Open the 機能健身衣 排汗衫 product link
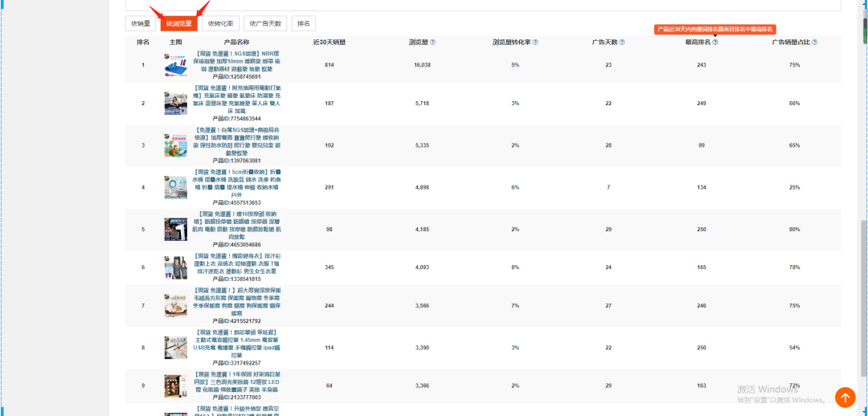The image size is (868, 416). [237, 264]
